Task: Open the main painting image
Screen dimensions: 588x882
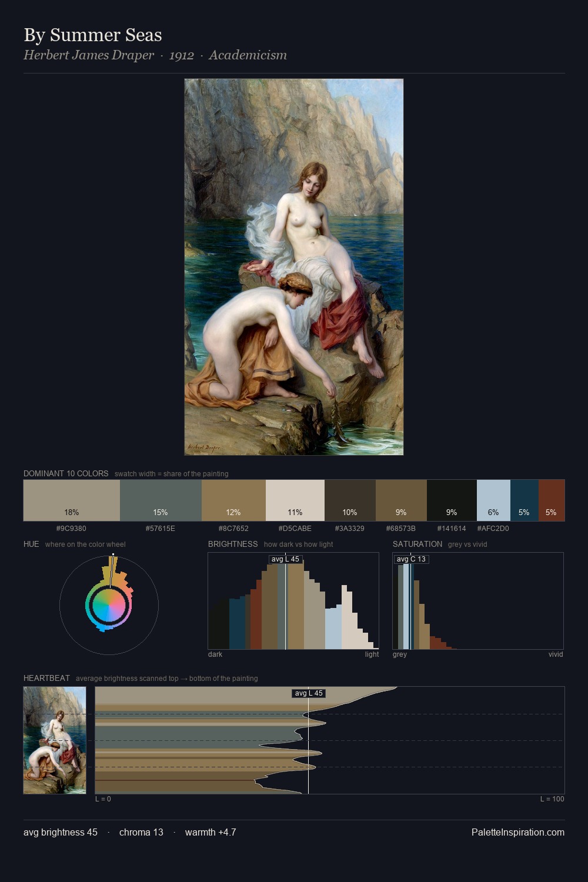Action: tap(294, 267)
